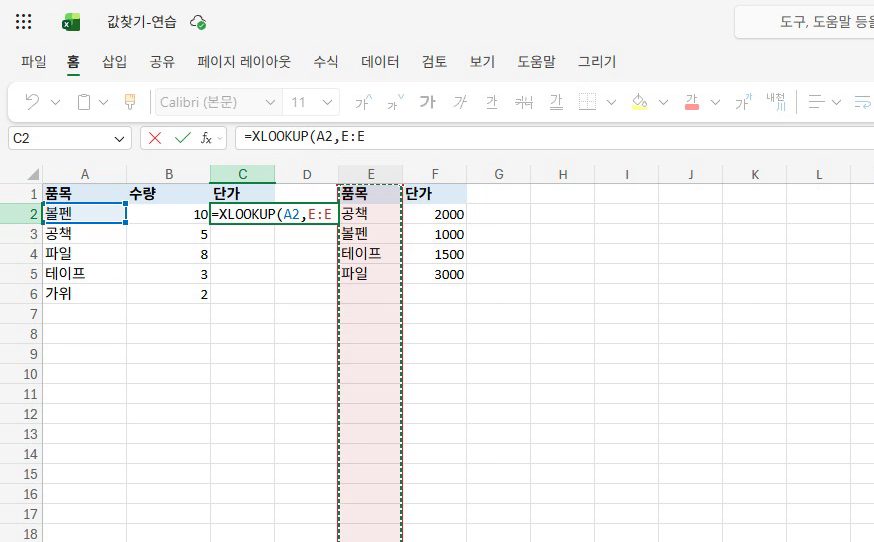Click the Select All corner triangle
874x542 pixels.
click(33, 174)
